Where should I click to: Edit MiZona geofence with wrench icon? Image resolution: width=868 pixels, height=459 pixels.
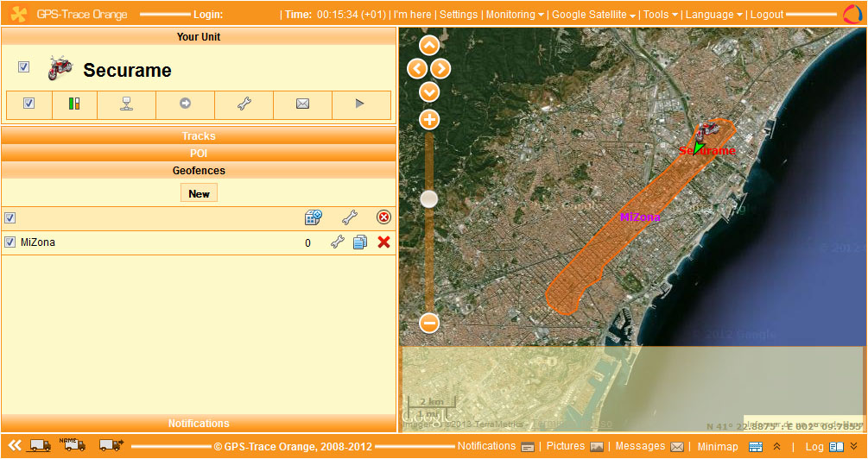[x=337, y=242]
